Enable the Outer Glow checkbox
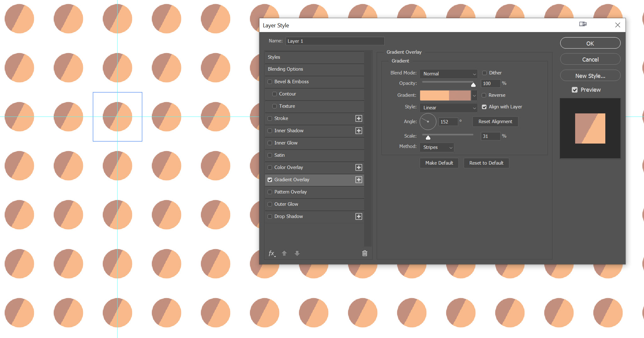This screenshot has height=338, width=644. click(270, 204)
